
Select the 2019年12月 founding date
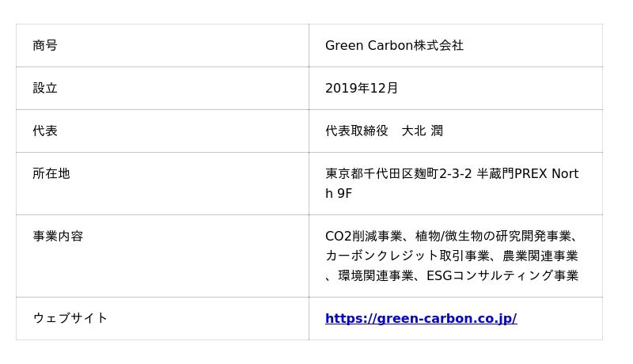(x=362, y=88)
